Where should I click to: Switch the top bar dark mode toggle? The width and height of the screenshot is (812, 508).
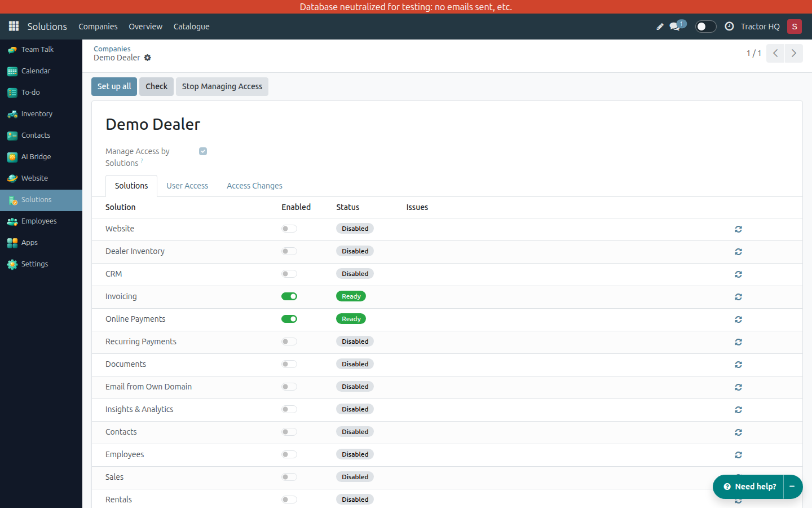coord(705,27)
